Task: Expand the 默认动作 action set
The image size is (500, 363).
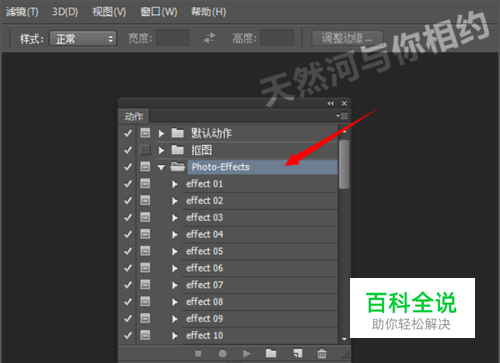Action: [x=161, y=133]
